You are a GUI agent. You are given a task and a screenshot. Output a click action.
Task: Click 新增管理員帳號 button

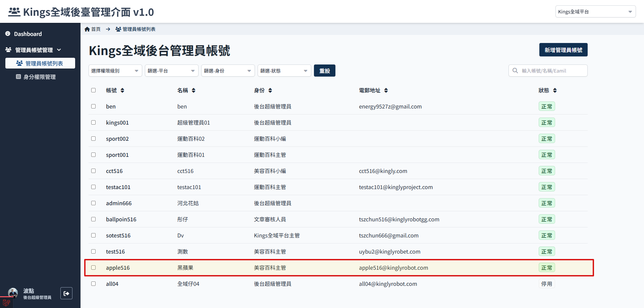click(563, 50)
